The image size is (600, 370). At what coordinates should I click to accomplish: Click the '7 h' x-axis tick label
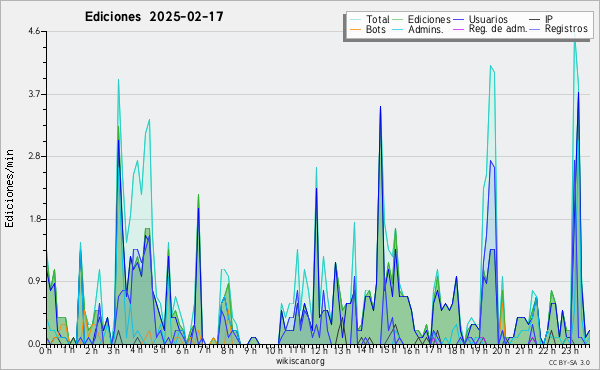(204, 350)
